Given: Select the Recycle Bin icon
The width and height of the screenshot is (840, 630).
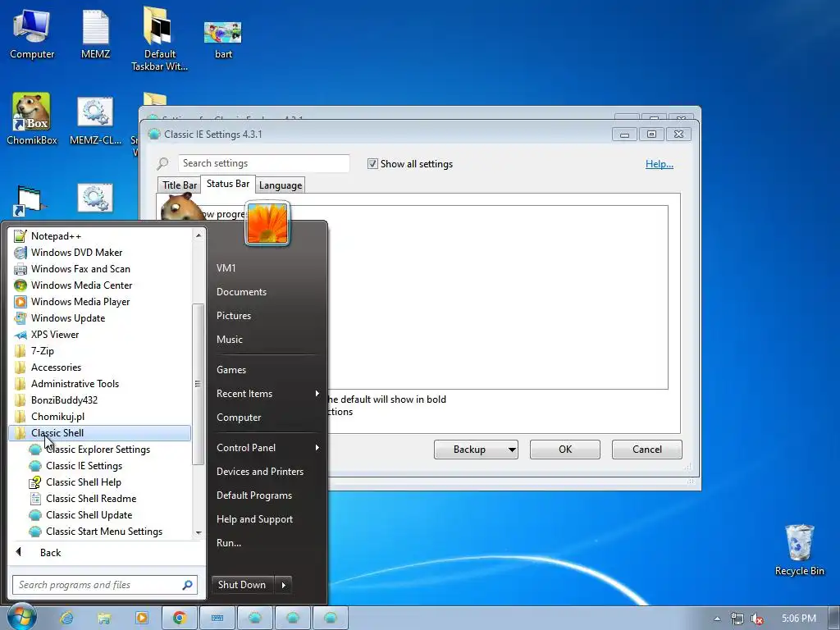Looking at the screenshot, I should 799,550.
